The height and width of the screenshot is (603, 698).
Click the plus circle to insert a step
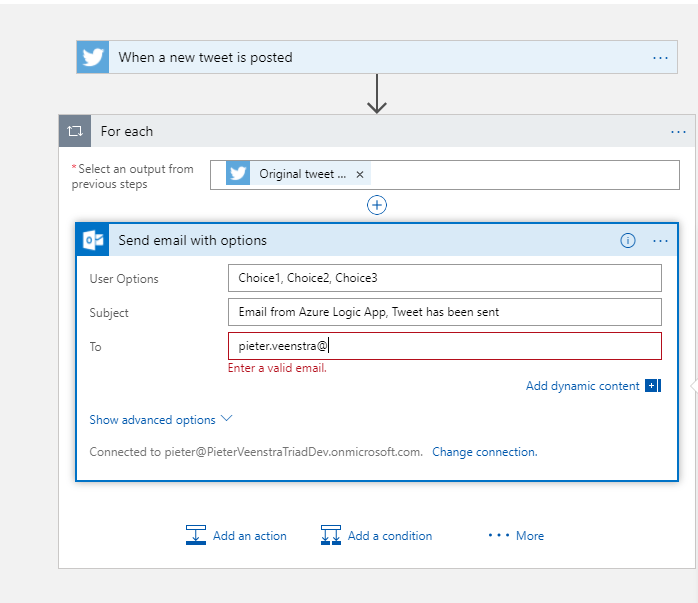click(377, 205)
